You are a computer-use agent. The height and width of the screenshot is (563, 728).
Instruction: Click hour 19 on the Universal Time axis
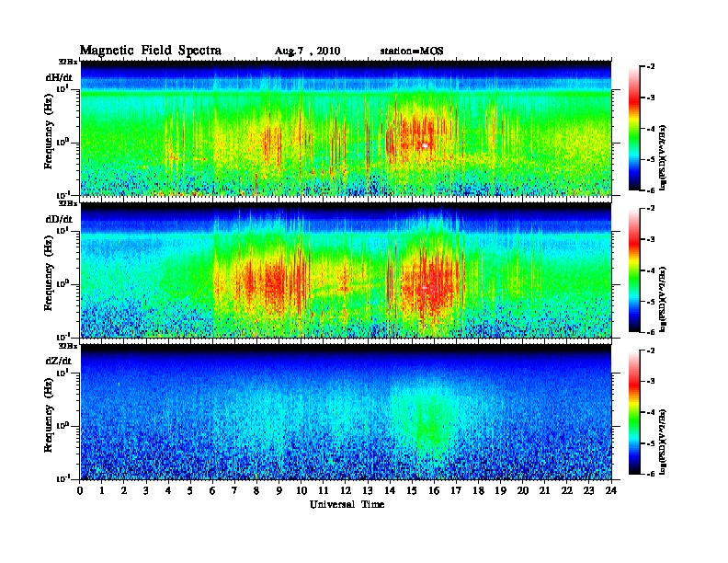coord(500,491)
